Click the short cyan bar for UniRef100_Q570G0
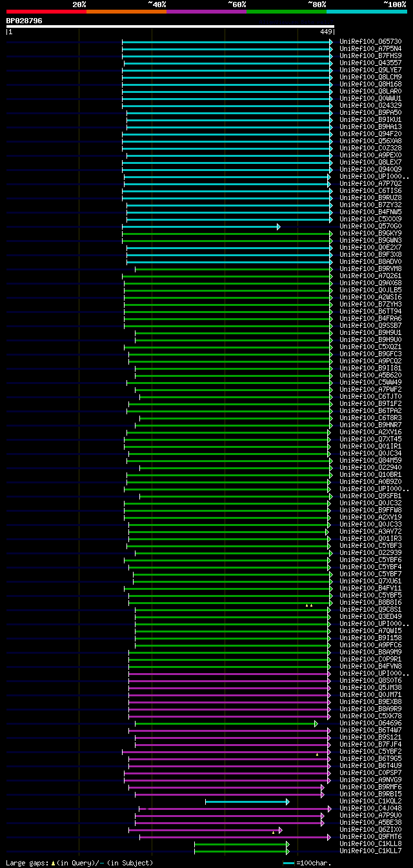The image size is (413, 868). coord(201,227)
